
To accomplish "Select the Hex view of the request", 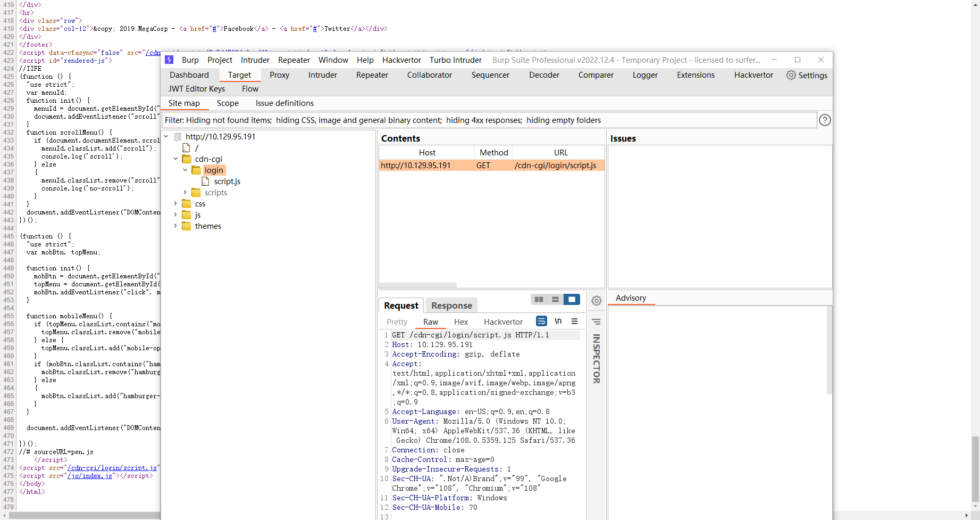I will (x=461, y=322).
